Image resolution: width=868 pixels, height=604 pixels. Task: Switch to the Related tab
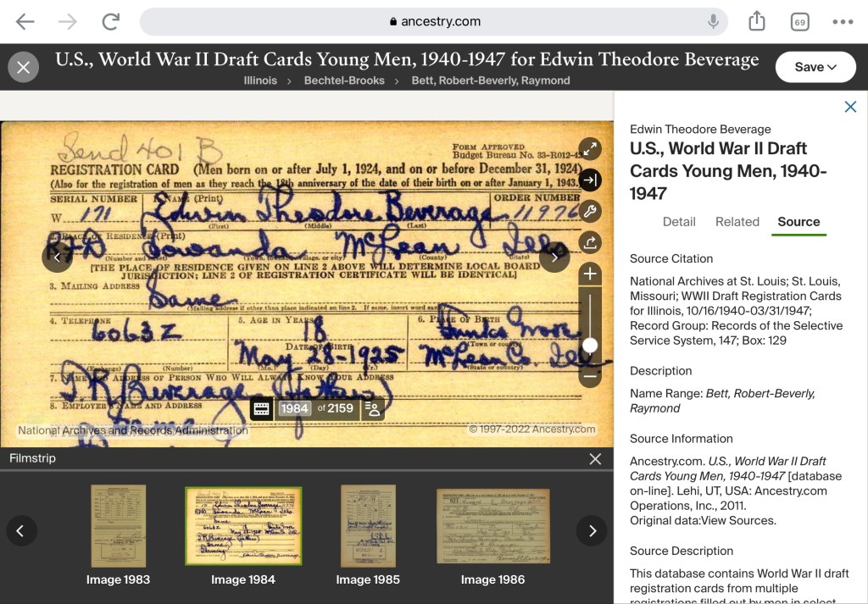coord(737,222)
